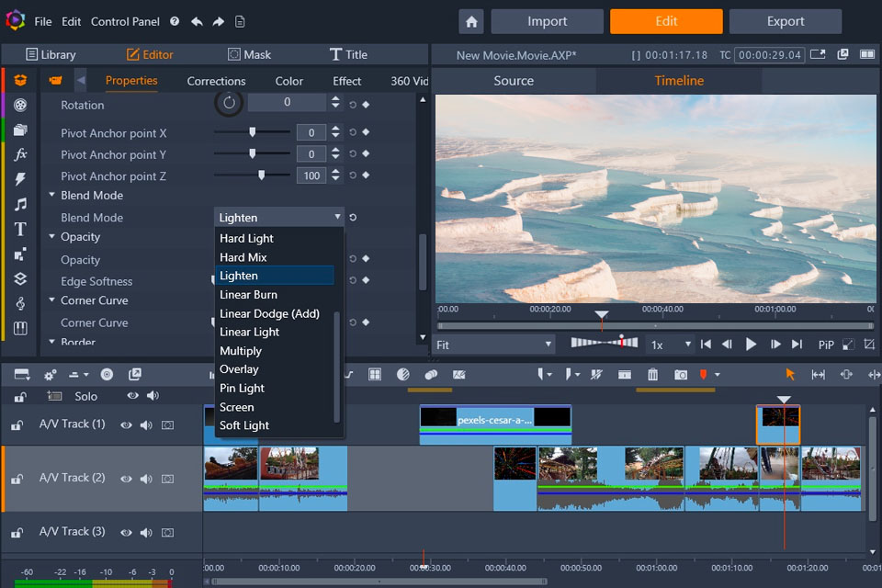Click the TC timecode field 00:00:29.04
Viewport: 882px width, 588px height.
click(770, 54)
